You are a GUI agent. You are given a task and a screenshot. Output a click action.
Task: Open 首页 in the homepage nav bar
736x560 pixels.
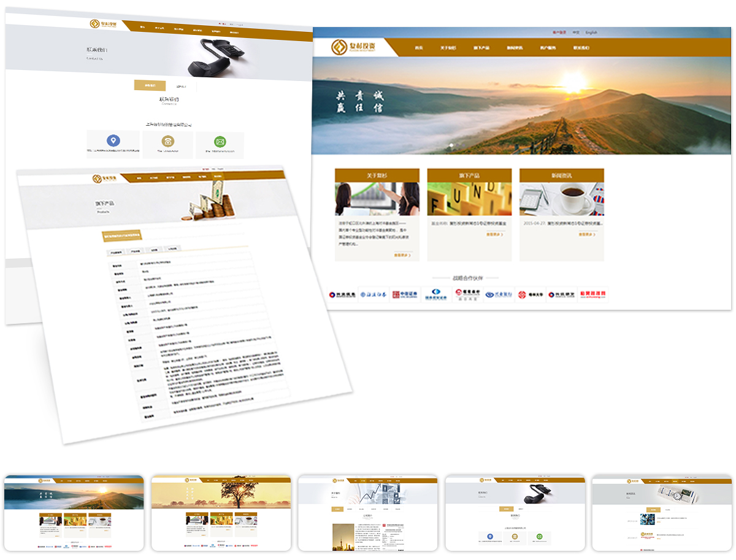(419, 48)
